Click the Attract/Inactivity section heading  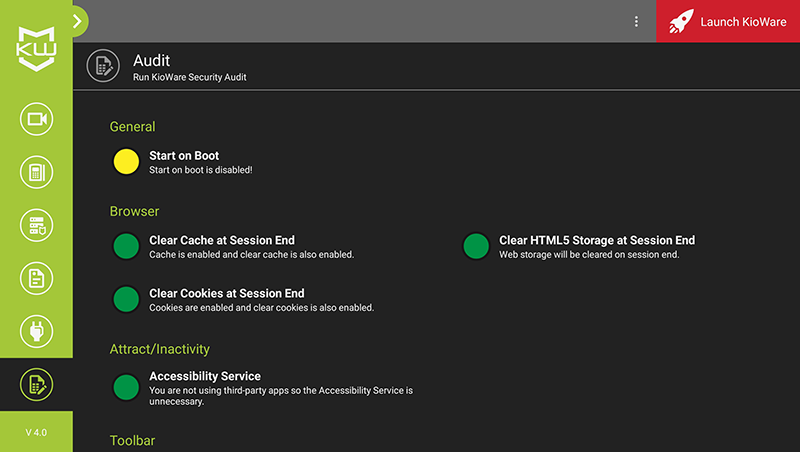coord(160,349)
